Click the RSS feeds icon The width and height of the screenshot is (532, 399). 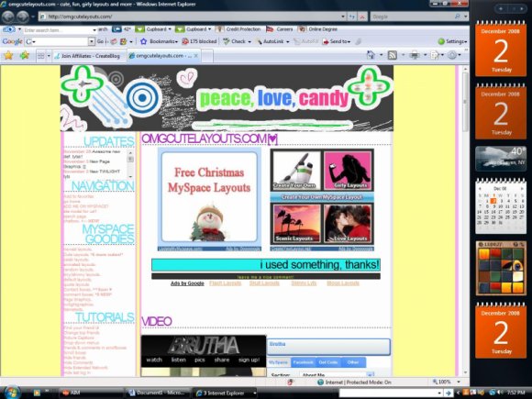coord(393,55)
